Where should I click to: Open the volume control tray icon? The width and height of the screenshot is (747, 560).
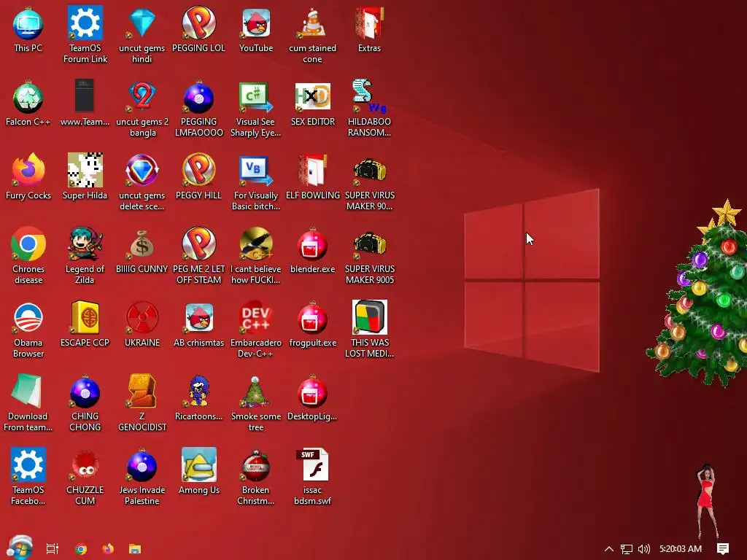pyautogui.click(x=643, y=549)
